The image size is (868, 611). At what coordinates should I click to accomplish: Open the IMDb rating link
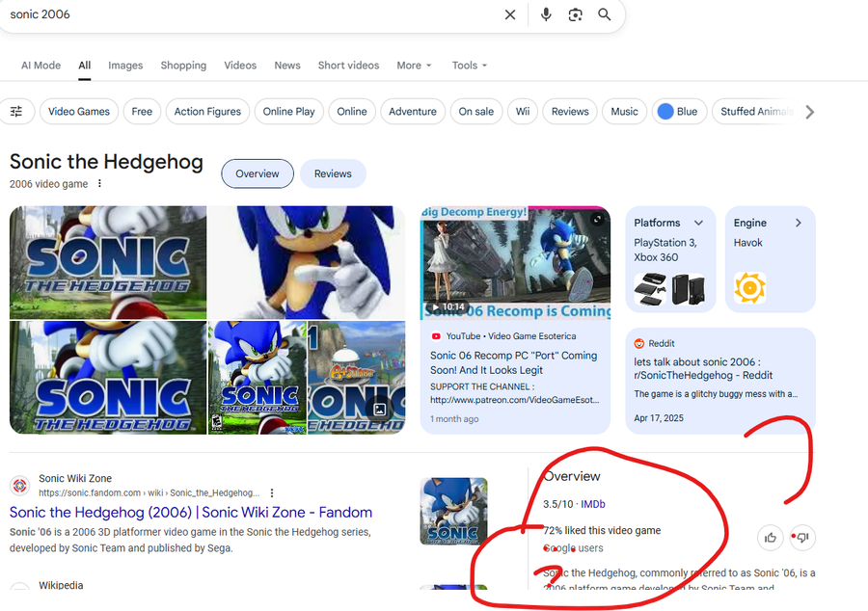pos(593,504)
